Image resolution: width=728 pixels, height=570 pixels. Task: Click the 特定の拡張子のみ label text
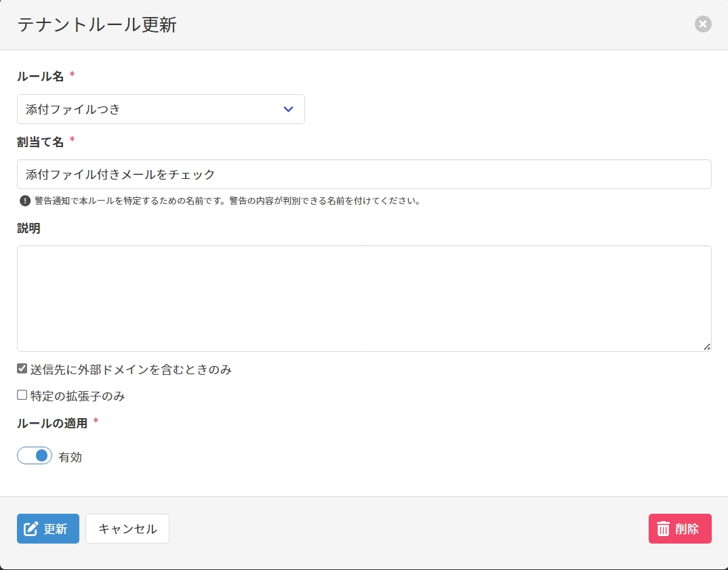tap(77, 396)
